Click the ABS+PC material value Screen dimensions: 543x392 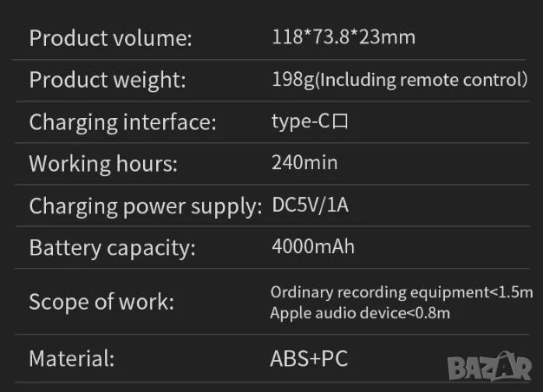[x=309, y=358]
